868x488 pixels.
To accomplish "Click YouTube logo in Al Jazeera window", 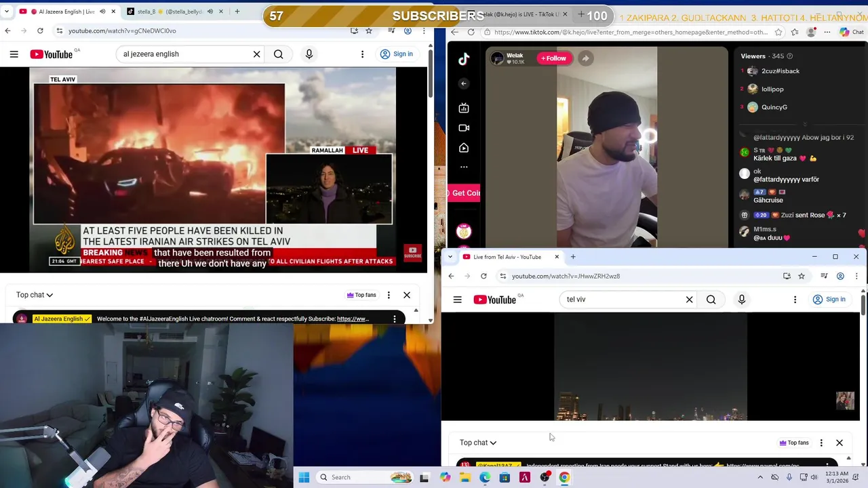I will [52, 54].
